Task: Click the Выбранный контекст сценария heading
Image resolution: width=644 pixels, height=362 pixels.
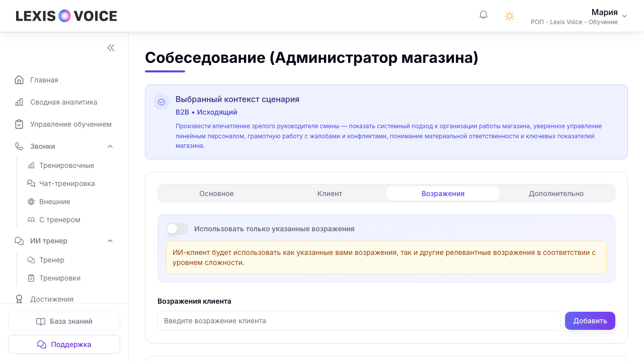Action: click(x=237, y=100)
